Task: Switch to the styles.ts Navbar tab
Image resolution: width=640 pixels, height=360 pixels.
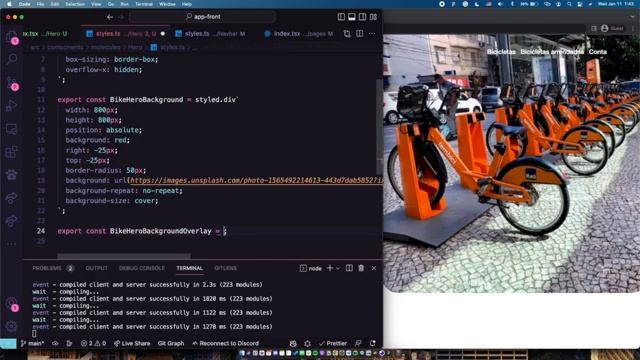Action: (211, 33)
